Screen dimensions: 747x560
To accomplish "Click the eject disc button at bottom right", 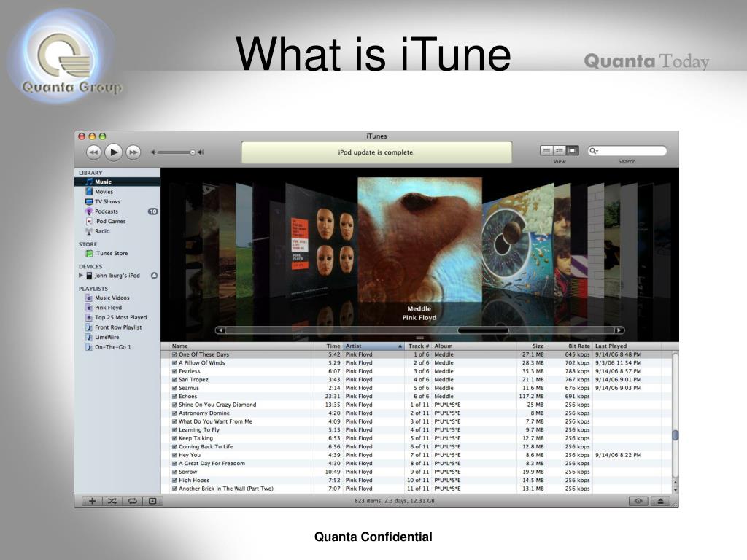I will tap(660, 501).
